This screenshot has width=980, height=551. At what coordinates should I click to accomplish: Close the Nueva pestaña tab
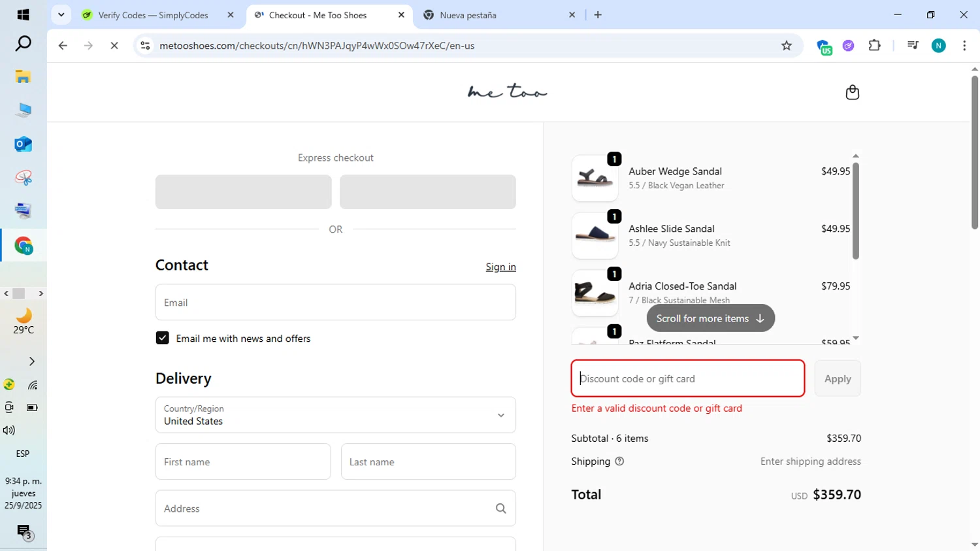tap(572, 15)
